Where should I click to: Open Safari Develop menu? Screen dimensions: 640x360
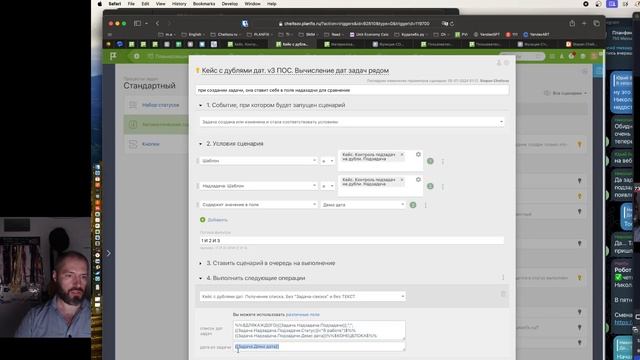(230, 4)
